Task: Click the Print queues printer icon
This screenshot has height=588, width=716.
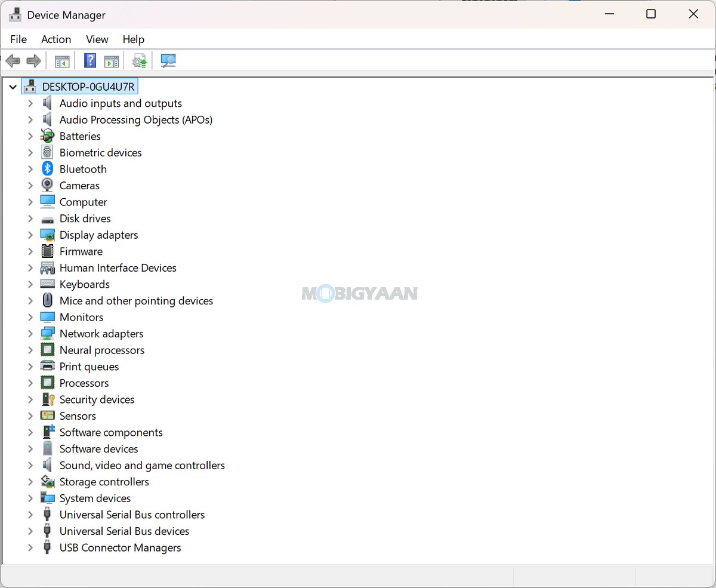Action: 47,367
